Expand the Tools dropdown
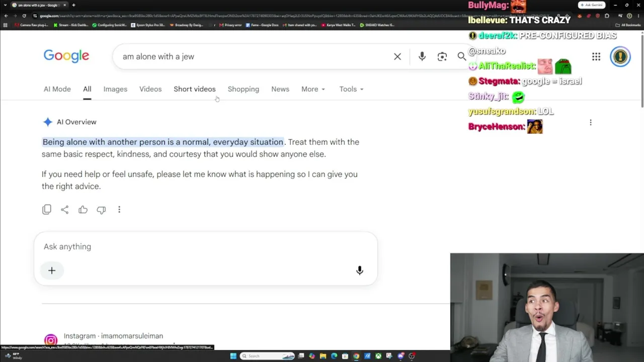Image resolution: width=644 pixels, height=362 pixels. click(x=351, y=89)
